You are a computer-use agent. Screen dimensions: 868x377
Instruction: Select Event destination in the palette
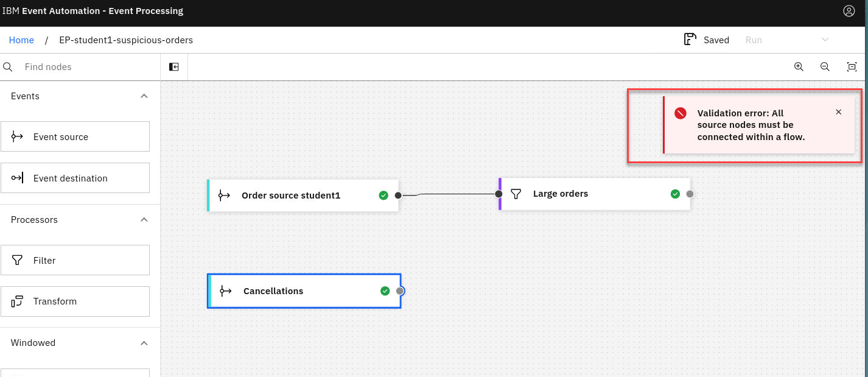(x=75, y=178)
